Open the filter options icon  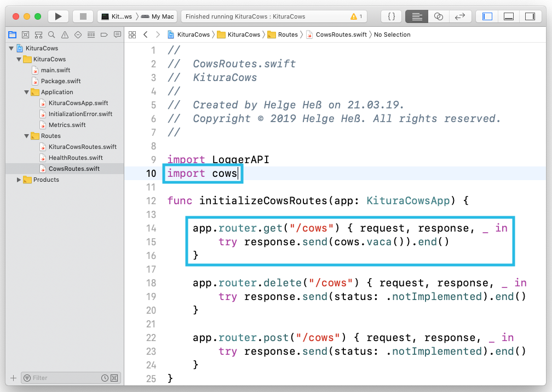click(27, 378)
